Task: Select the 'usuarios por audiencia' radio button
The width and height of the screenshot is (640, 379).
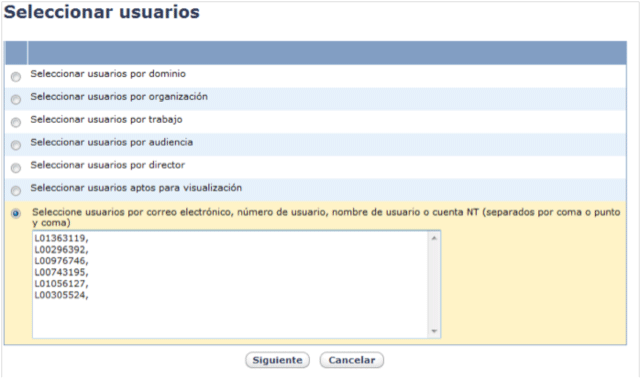Action: (16, 145)
